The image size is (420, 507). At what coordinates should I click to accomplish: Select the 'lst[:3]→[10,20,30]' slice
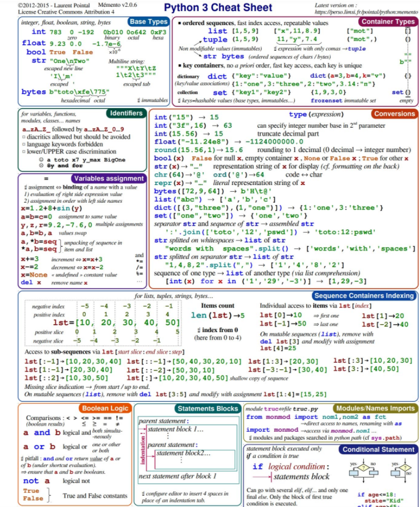pyautogui.click(x=373, y=360)
